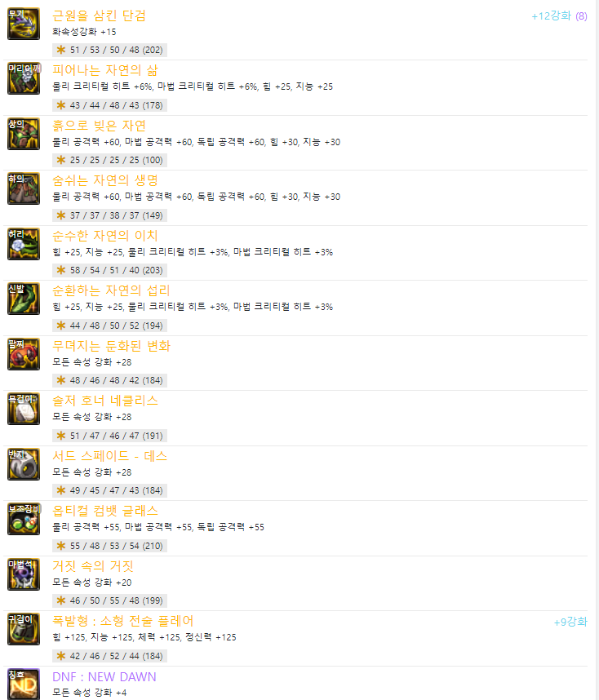Screen dimensions: 599x700
Task: Open the 피어나는 자연의 삶 item link
Action: pyautogui.click(x=105, y=70)
